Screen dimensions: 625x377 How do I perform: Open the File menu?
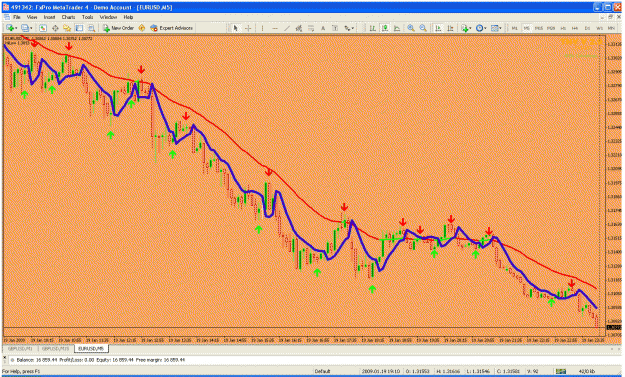pyautogui.click(x=16, y=17)
